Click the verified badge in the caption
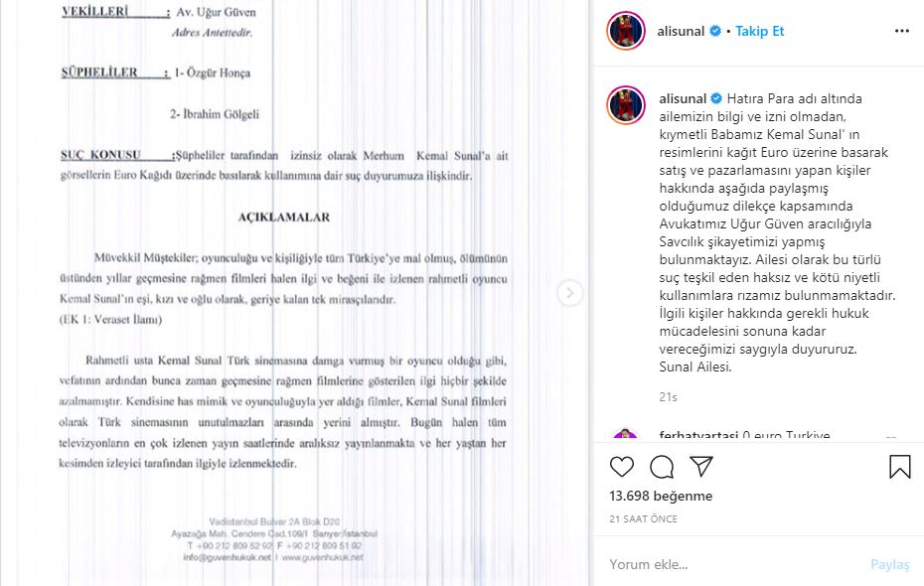This screenshot has height=586, width=924. coord(716,98)
